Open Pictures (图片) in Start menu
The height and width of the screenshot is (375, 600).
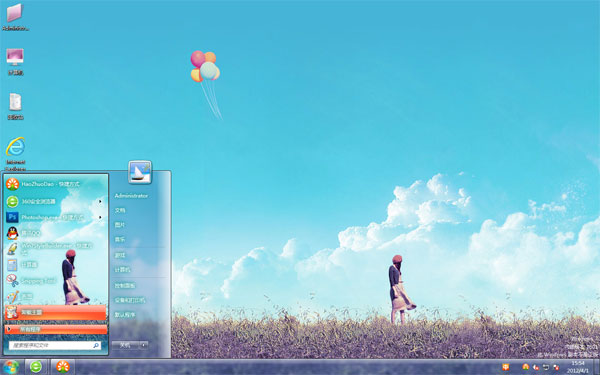pyautogui.click(x=120, y=225)
